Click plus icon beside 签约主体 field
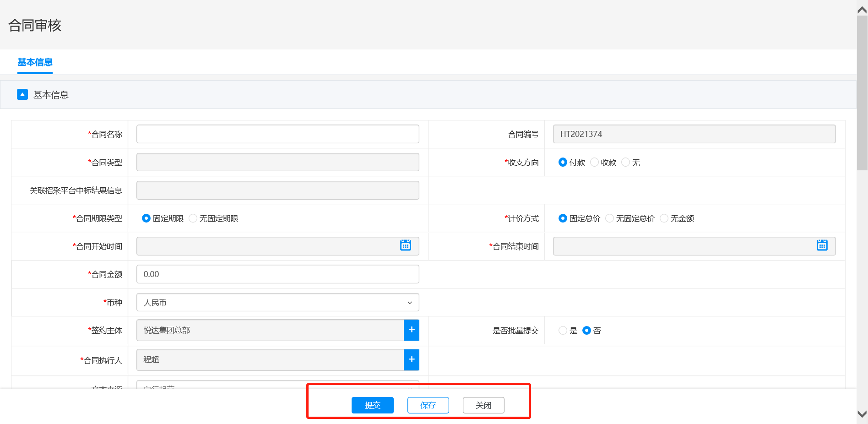 click(411, 330)
